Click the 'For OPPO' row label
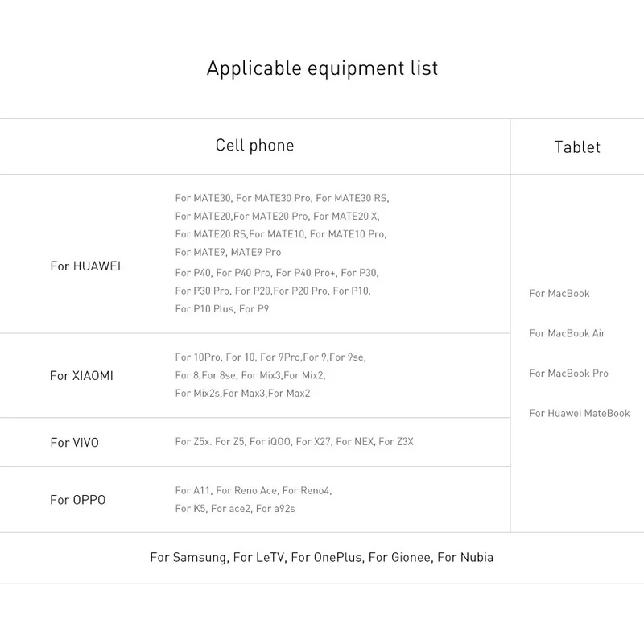 [x=77, y=500]
